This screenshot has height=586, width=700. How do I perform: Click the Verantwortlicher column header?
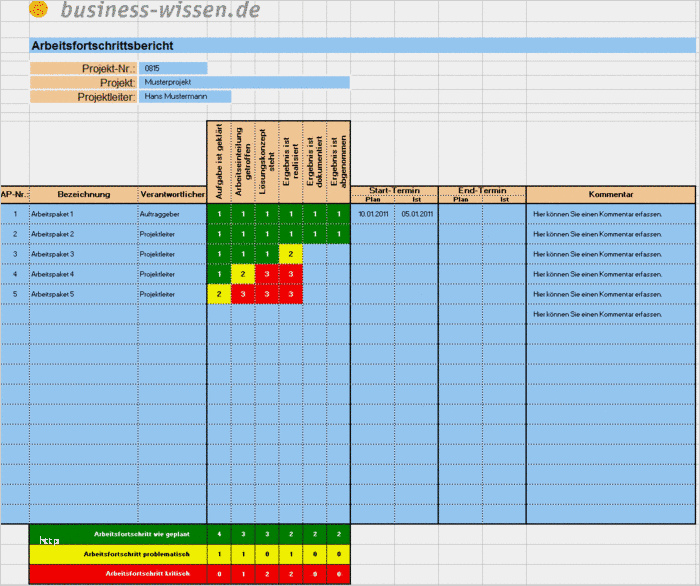click(x=172, y=195)
